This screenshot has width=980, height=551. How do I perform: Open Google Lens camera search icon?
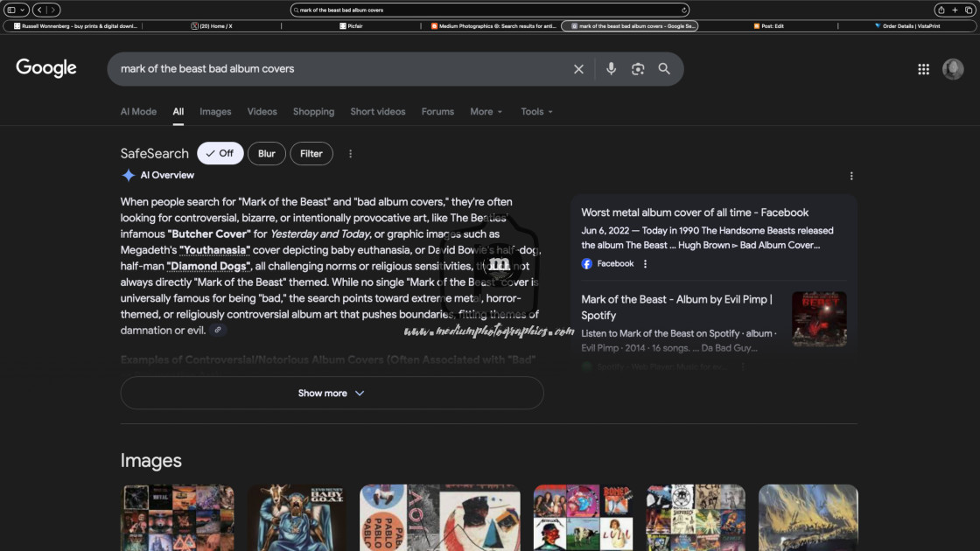638,69
